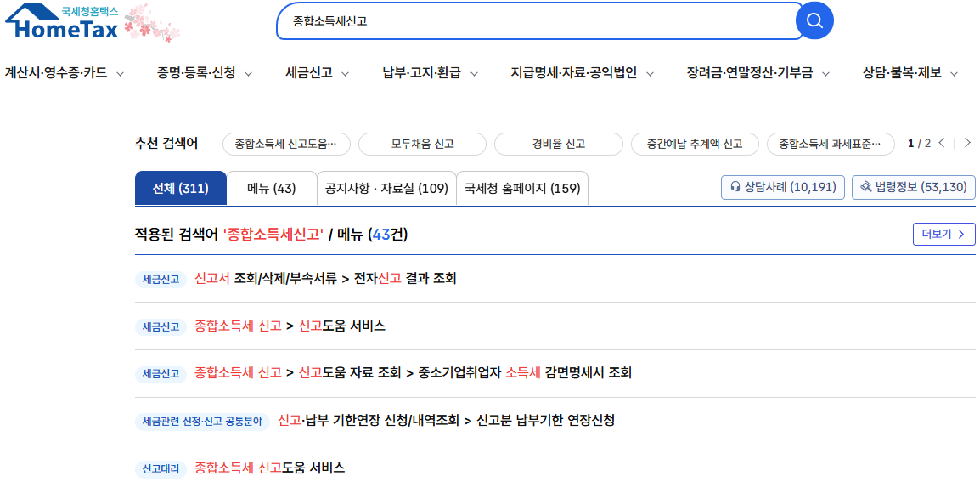The image size is (980, 482).
Task: Switch to the 메뉴 (43) tab
Action: pos(272,188)
